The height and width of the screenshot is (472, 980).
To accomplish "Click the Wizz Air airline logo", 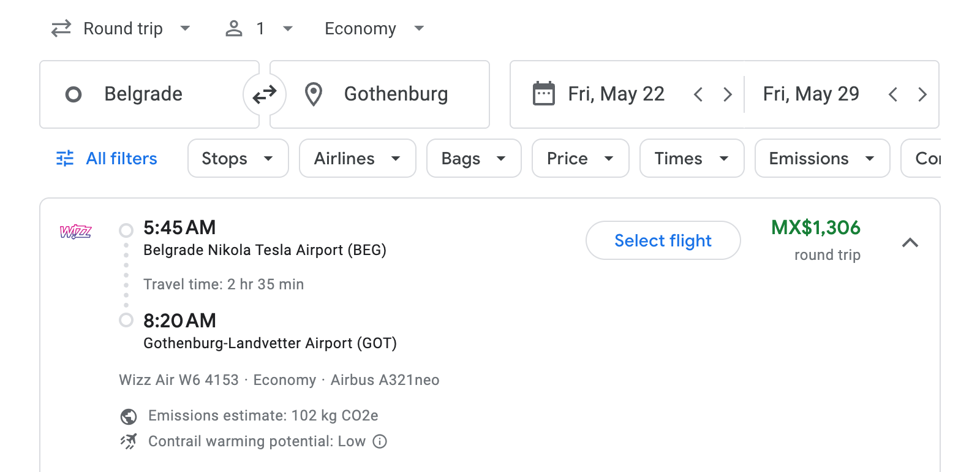I will pyautogui.click(x=76, y=232).
